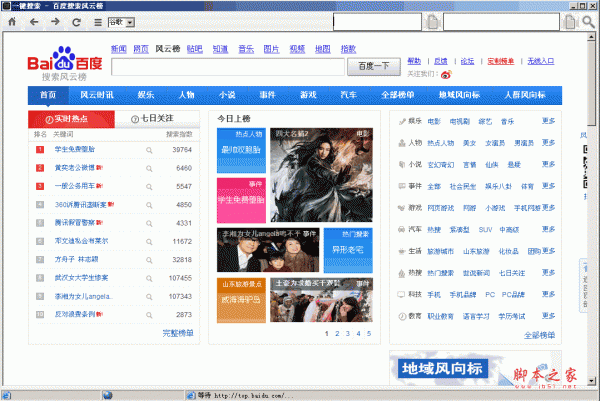Viewport: 600px width, 401px height.
Task: Reload the page with the refresh icon
Action: point(77,22)
